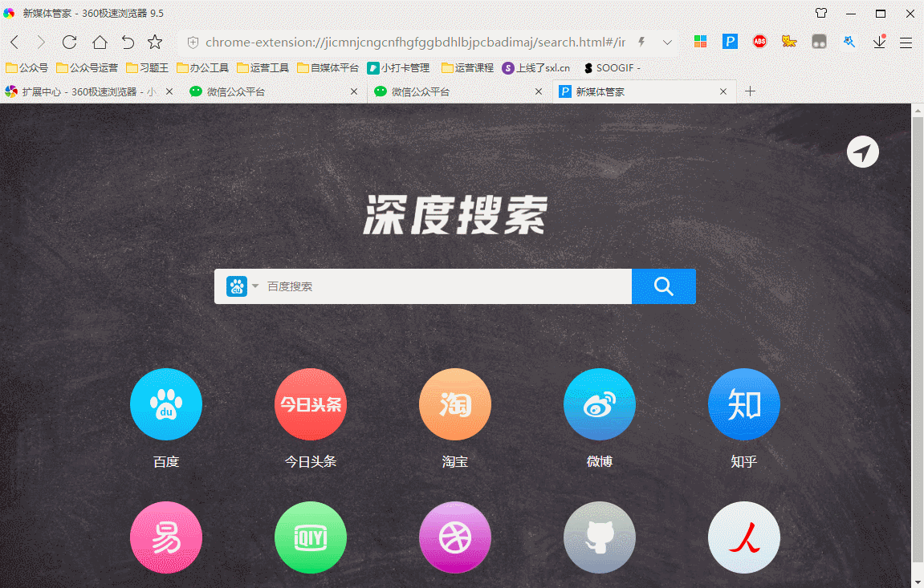Open the white round icon with red 人
Image resolution: width=924 pixels, height=588 pixels.
click(x=743, y=537)
